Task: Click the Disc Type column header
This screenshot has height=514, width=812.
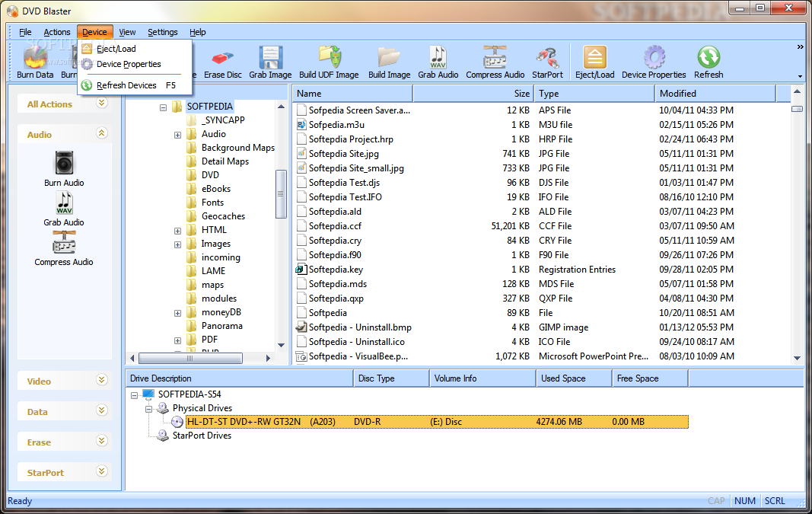Action: pos(391,378)
